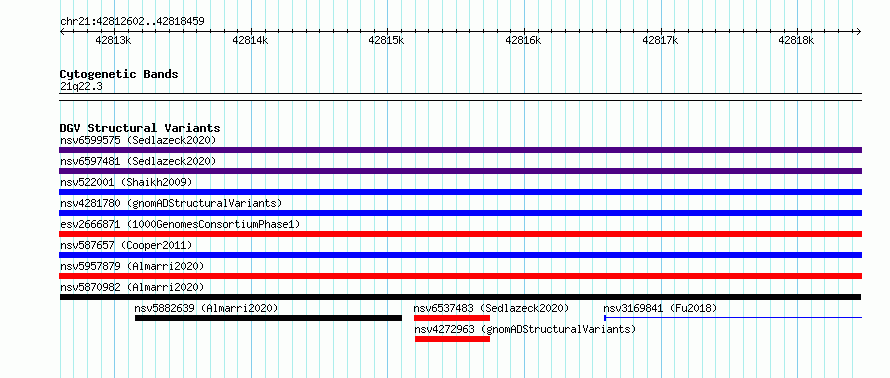
Task: Click the chr21:42812602..42818459 coordinate text
Action: 132,22
